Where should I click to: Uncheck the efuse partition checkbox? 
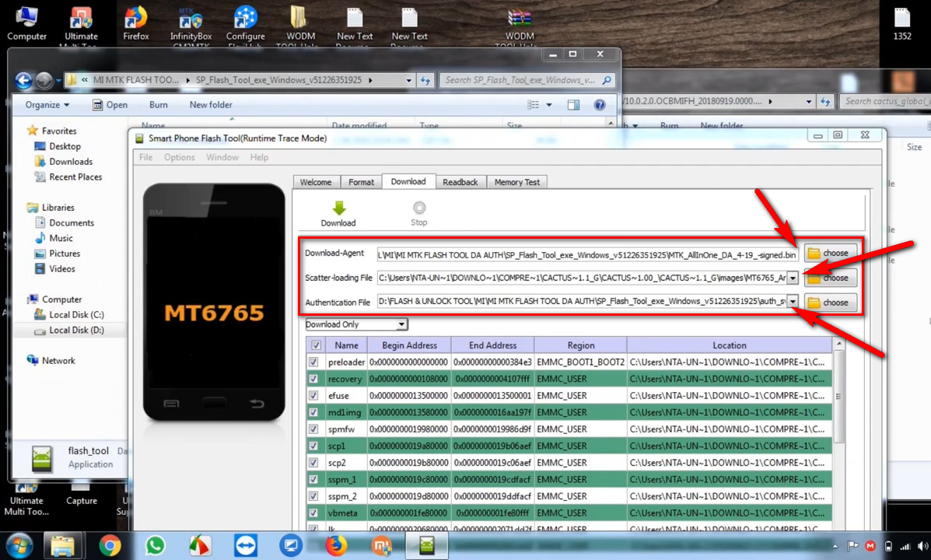point(313,396)
